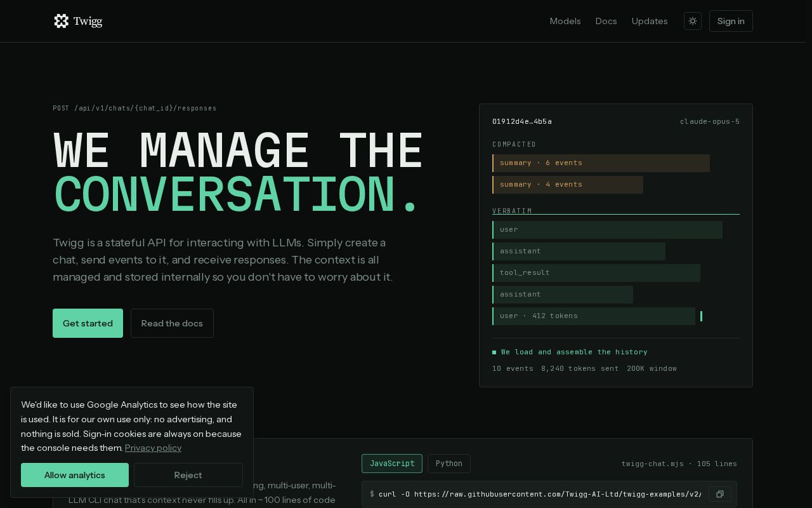Click the chat ID 01912d4e…4b5a
Screen dimensions: 812x508
click(x=522, y=121)
